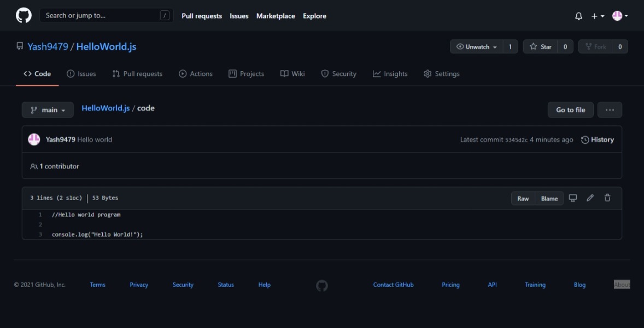This screenshot has height=328, width=644.
Task: Open file in GitHub Desktop via the monitor icon
Action: 572,198
